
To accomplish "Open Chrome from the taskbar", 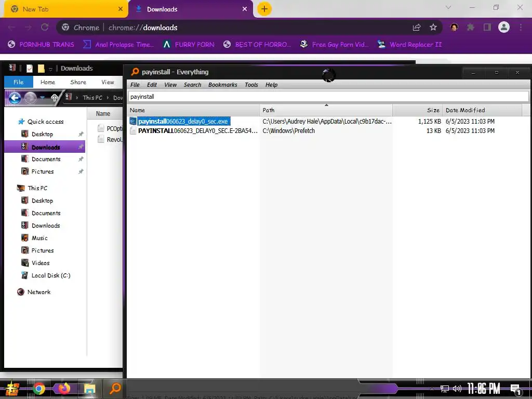I will point(38,389).
